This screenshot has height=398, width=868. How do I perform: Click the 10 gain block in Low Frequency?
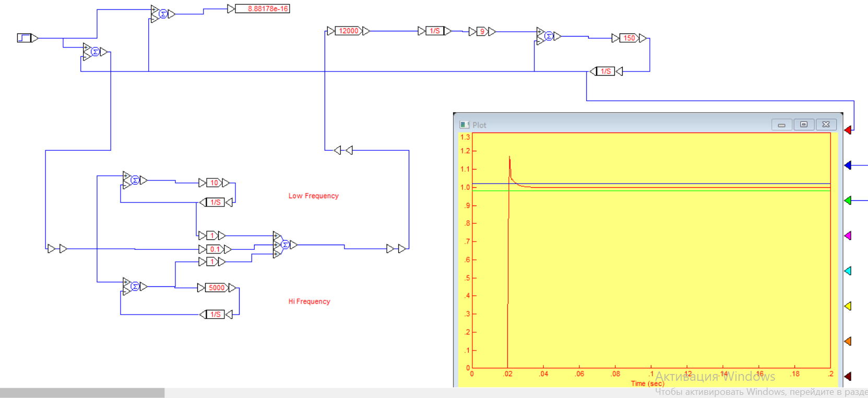214,183
